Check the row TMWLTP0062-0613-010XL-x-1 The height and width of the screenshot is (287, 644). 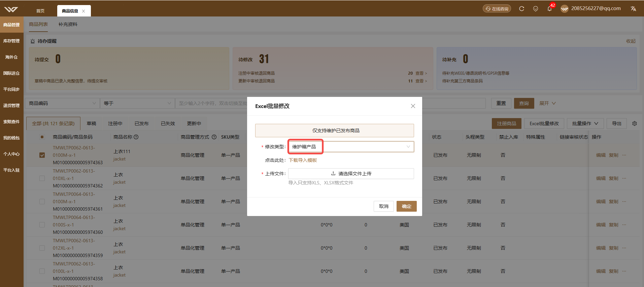[42, 178]
